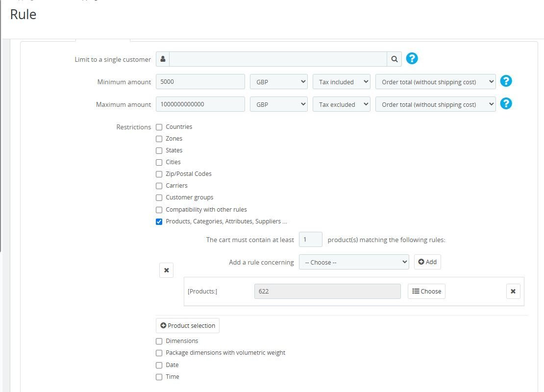Open help icon for Minimum amount
This screenshot has height=392, width=544.
[506, 81]
